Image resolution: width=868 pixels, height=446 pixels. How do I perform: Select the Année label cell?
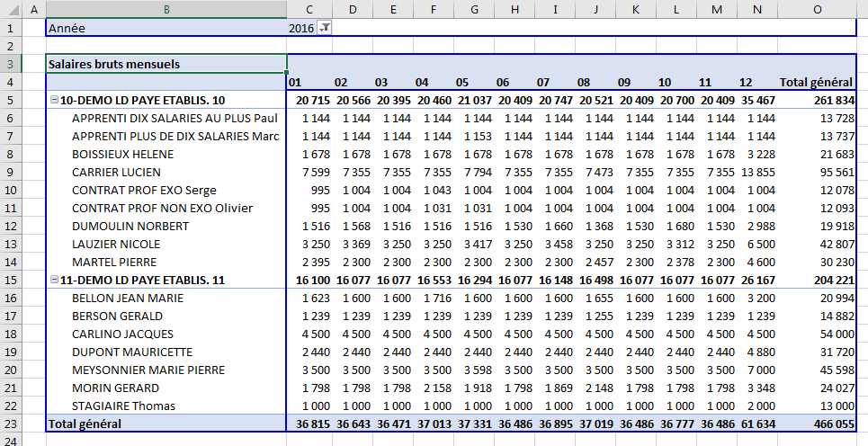click(166, 28)
